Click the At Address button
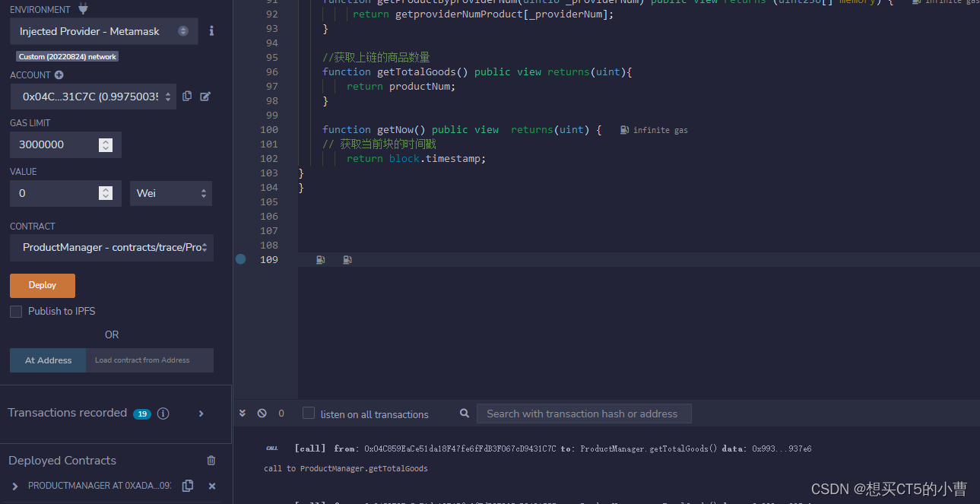This screenshot has width=980, height=504. (47, 360)
